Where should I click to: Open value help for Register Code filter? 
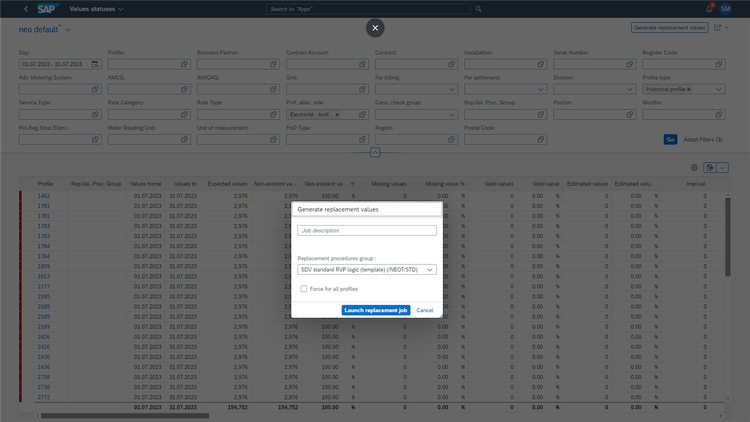[719, 64]
